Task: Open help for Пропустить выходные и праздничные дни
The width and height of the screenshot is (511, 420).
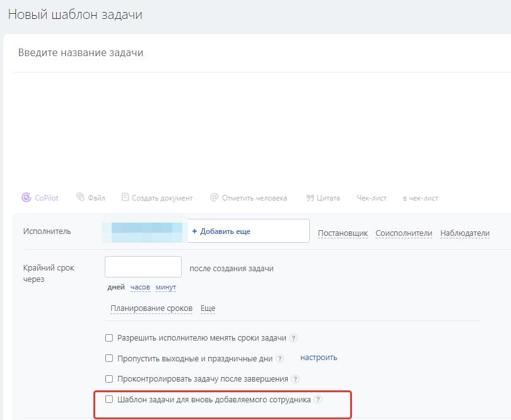Action: coord(279,358)
